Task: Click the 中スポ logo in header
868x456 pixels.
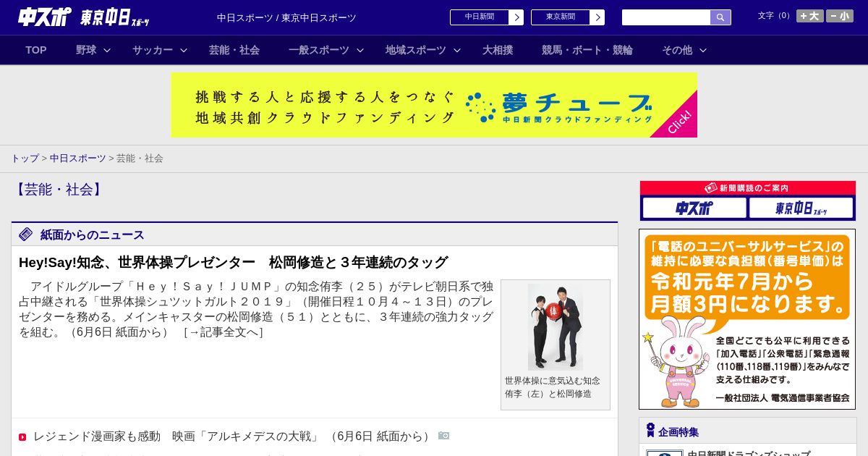Action: pos(44,17)
